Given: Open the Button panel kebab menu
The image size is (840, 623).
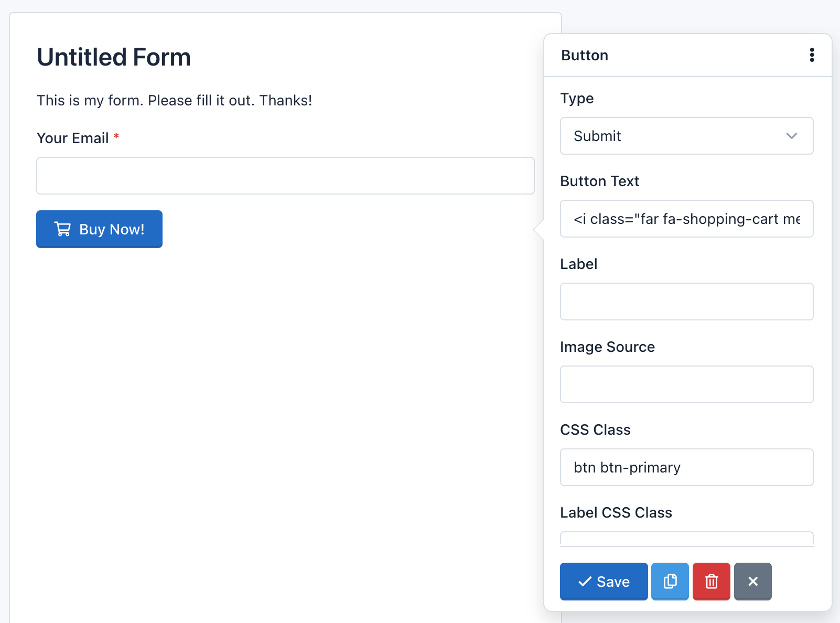Looking at the screenshot, I should click(x=812, y=55).
